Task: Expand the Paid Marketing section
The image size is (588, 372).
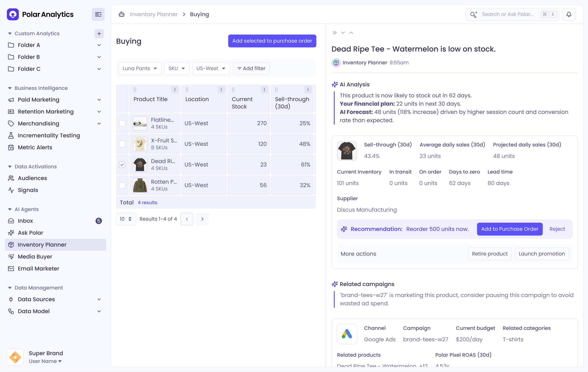Action: 99,100
